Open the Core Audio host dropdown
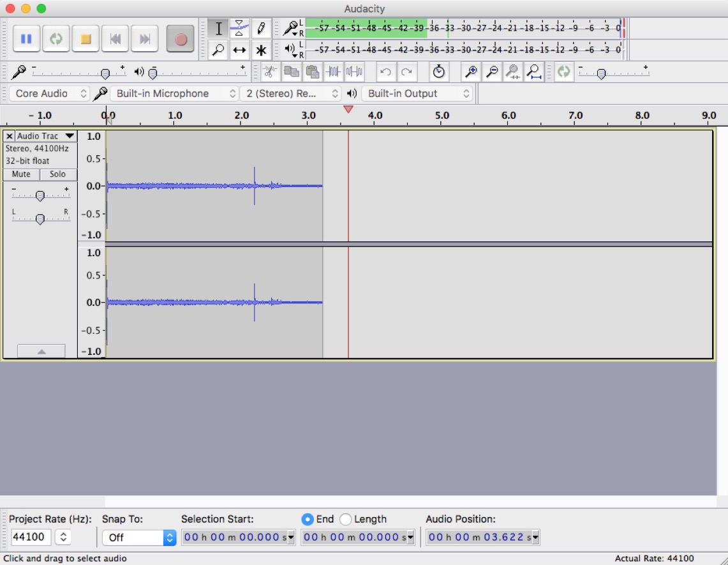The height and width of the screenshot is (565, 728). (x=49, y=93)
